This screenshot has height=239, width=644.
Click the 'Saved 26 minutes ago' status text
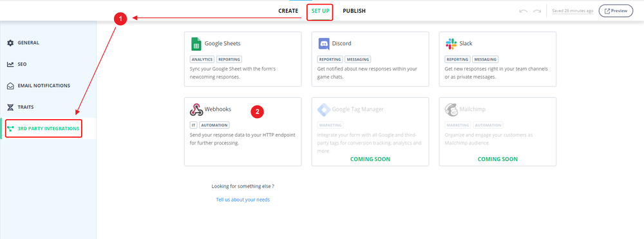(573, 11)
